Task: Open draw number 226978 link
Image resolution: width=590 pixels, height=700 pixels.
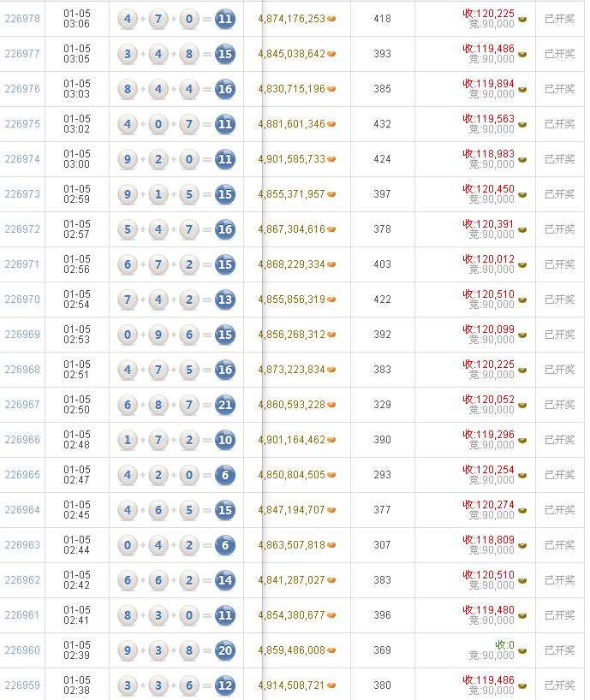Action: [22, 19]
